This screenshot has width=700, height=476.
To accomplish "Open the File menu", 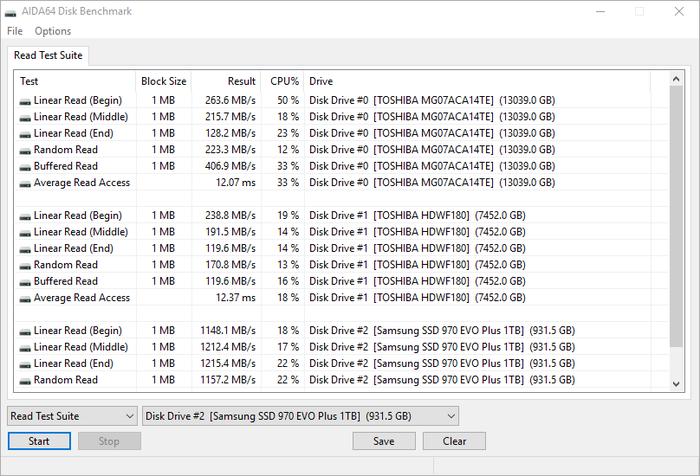I will [15, 31].
